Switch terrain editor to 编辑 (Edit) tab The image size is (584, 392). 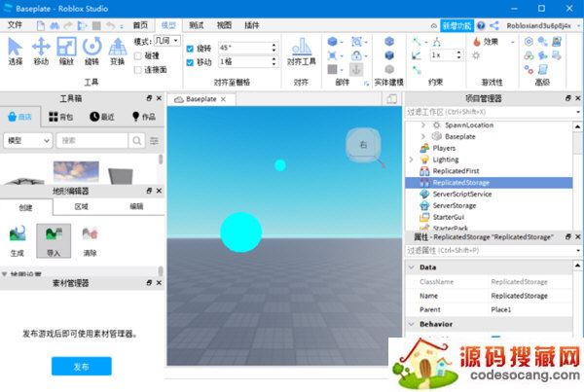[136, 206]
